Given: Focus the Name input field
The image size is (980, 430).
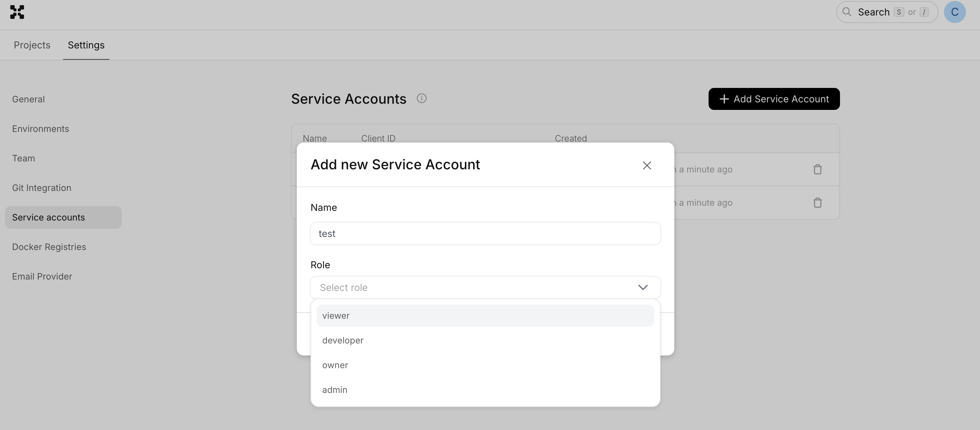Looking at the screenshot, I should click(485, 234).
